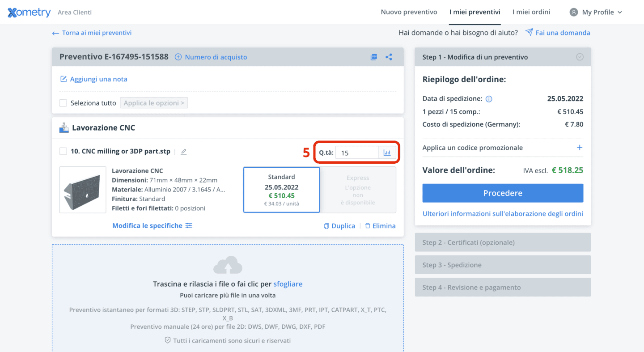644x352 pixels.
Task: Expand Applica un codice promozionale row
Action: 503,148
